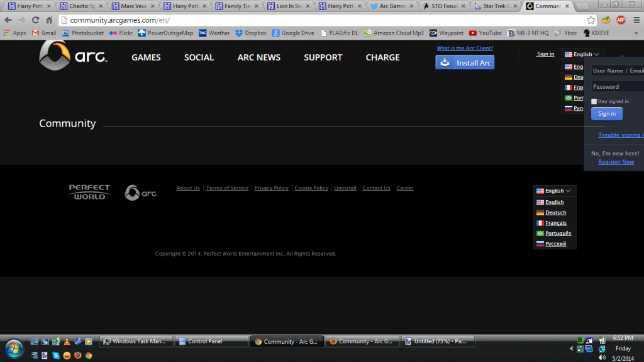The height and width of the screenshot is (362, 644).
Task: Select Deutsch in footer language list
Action: point(555,213)
